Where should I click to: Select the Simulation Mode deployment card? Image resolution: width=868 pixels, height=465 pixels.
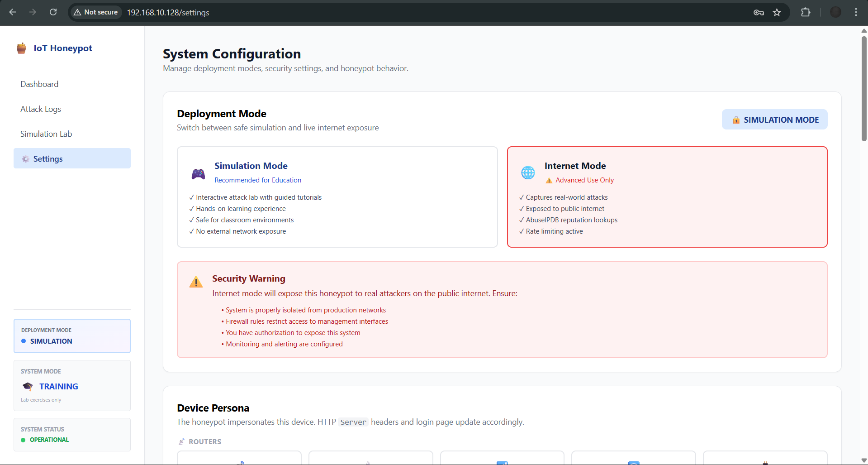337,197
